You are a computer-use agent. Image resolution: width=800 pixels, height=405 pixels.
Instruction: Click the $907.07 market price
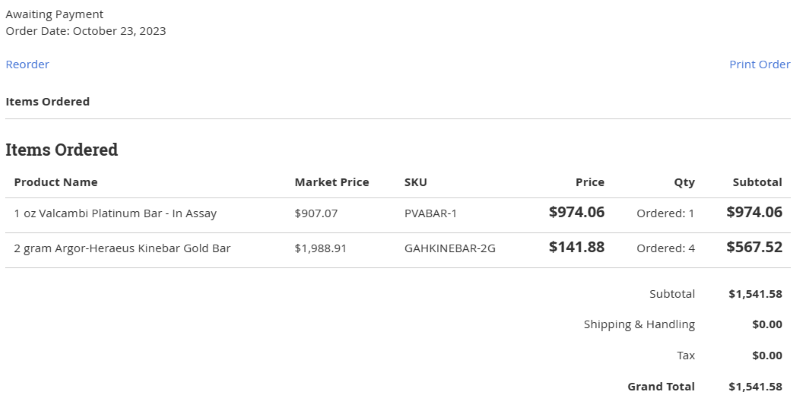pyautogui.click(x=316, y=213)
